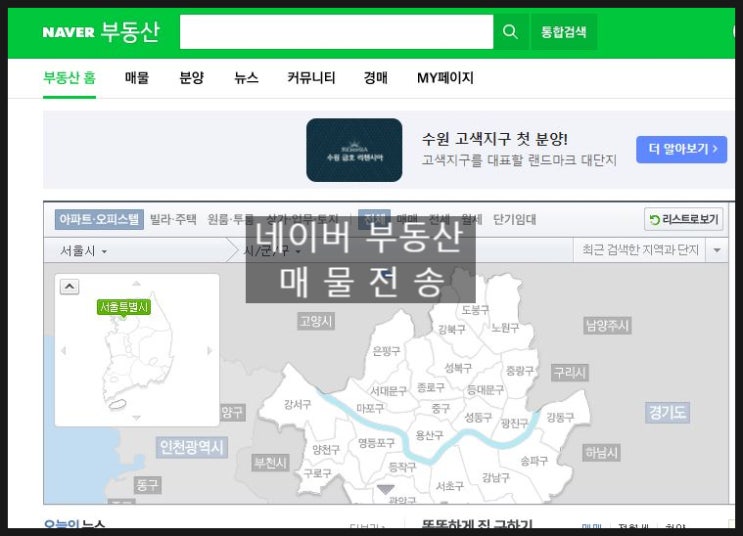Open the 최근 검색한 지역과 단지 dropdown
743x536 pixels.
click(x=640, y=250)
